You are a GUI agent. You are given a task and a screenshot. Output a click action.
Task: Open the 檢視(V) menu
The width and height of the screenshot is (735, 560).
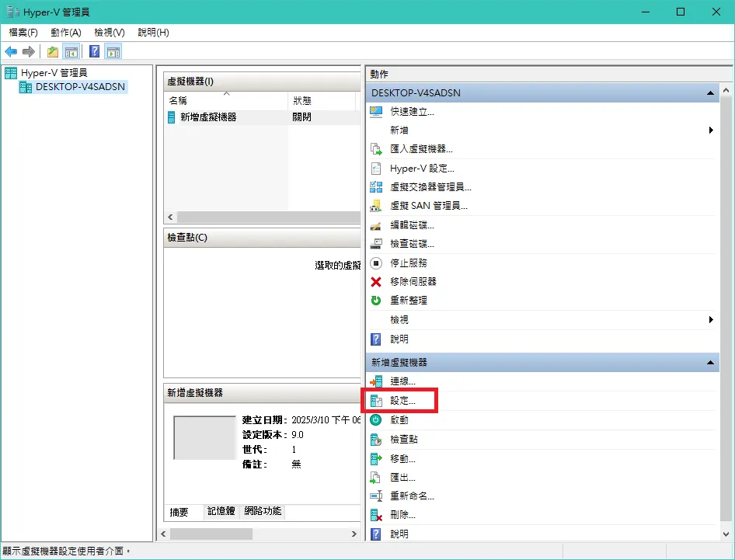pyautogui.click(x=110, y=33)
